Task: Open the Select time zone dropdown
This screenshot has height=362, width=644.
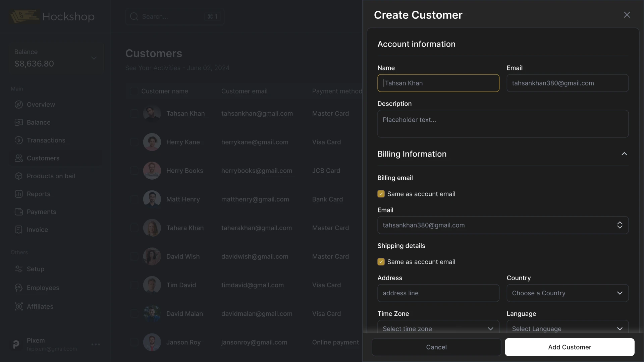Action: tap(438, 328)
